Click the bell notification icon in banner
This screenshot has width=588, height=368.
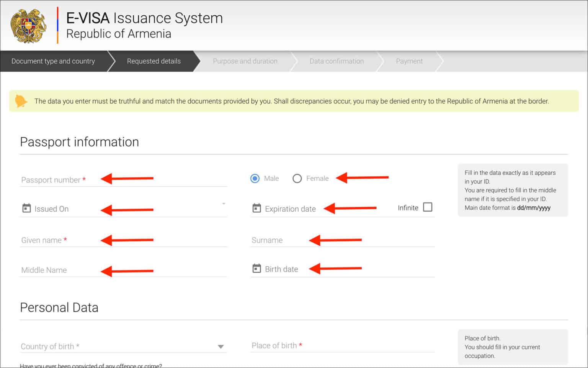click(x=21, y=101)
